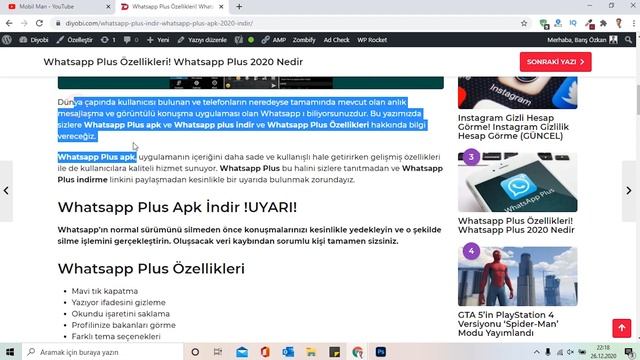Click the list item Mavi tık kapatma
This screenshot has height=360, width=640.
click(x=104, y=291)
